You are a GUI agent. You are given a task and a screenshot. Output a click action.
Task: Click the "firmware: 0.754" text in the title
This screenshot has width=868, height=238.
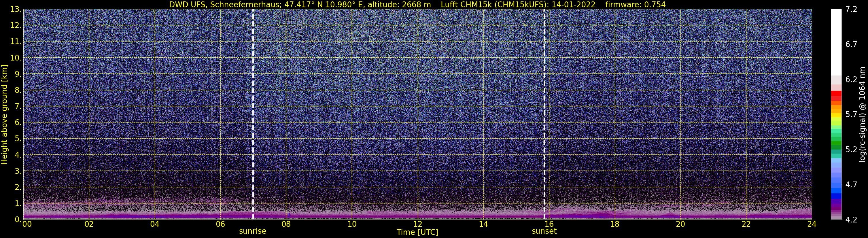pyautogui.click(x=636, y=4)
